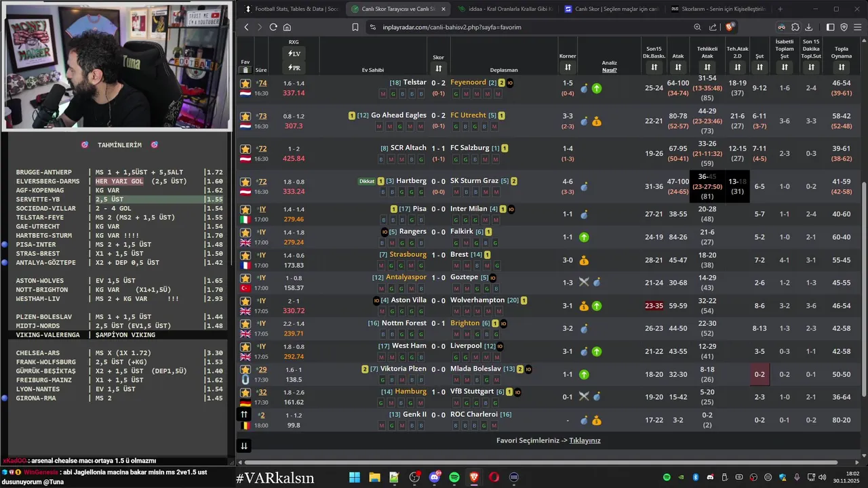Open the Canlı Skor Seçilen maçlar tab

pyautogui.click(x=612, y=9)
